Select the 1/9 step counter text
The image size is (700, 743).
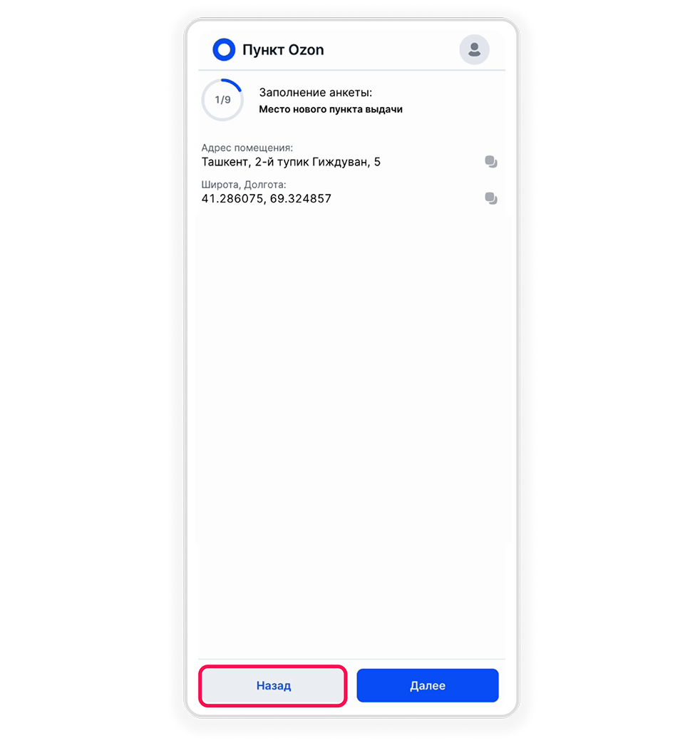point(222,100)
